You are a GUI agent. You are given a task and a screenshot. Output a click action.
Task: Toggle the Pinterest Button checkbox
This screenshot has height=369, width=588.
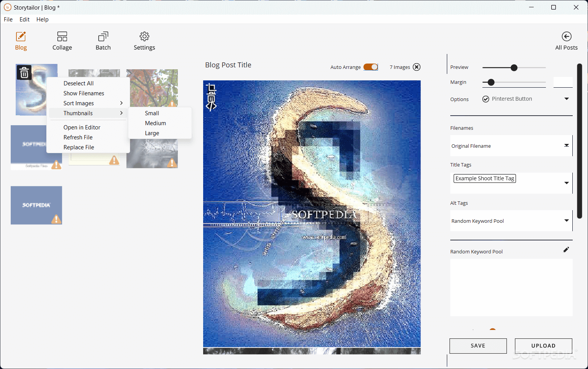485,99
